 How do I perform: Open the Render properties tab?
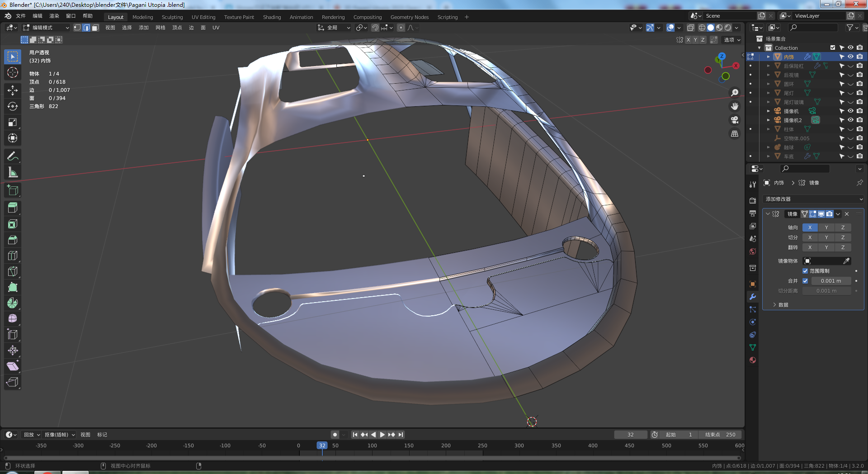[753, 200]
